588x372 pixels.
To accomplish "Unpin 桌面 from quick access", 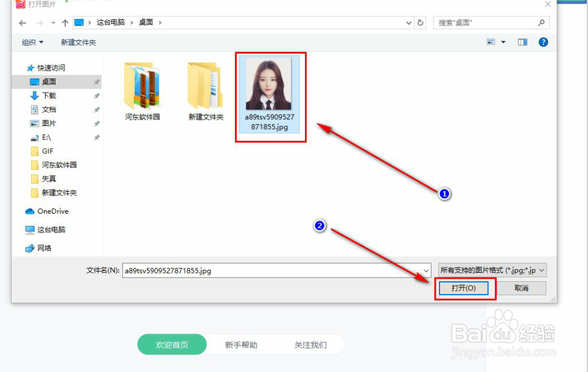I will (96, 82).
